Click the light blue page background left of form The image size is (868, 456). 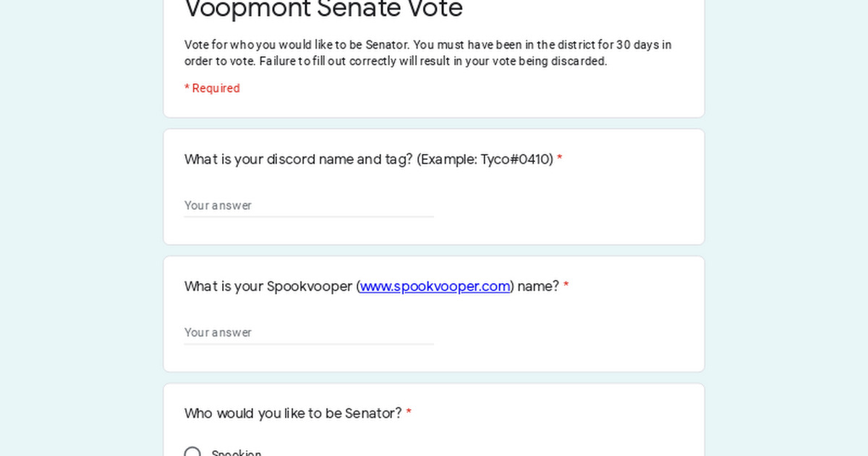coord(80,232)
